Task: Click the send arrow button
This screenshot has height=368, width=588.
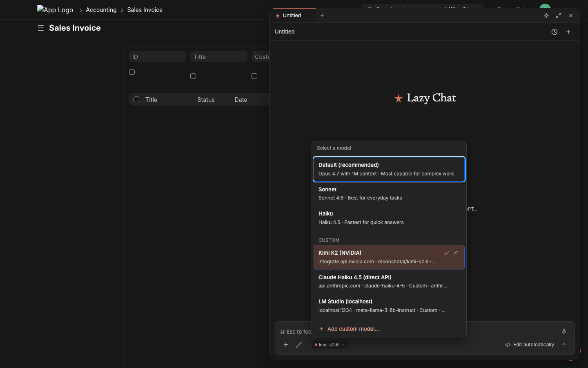Action: click(564, 345)
